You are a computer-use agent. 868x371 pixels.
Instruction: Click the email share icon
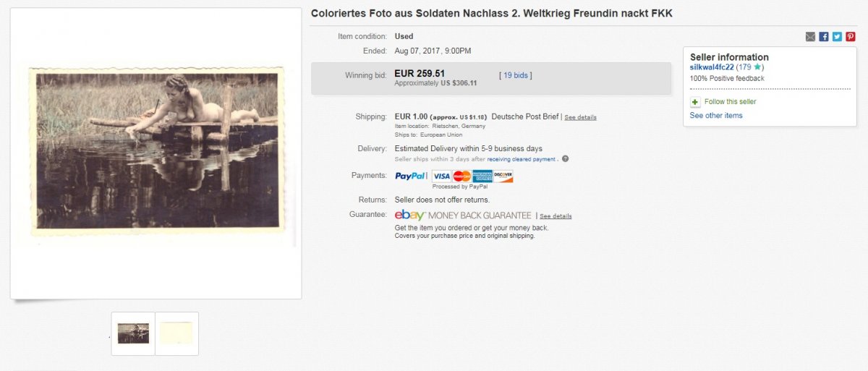(810, 37)
